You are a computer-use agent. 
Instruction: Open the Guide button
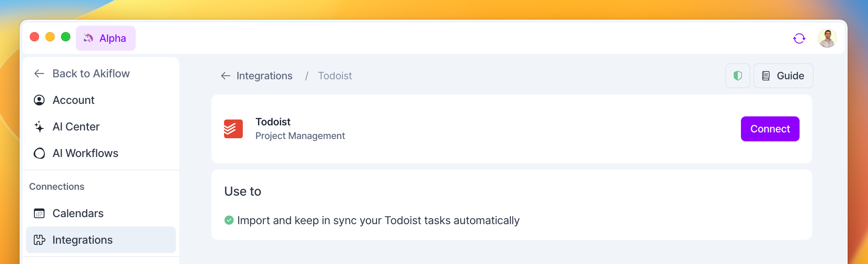784,76
